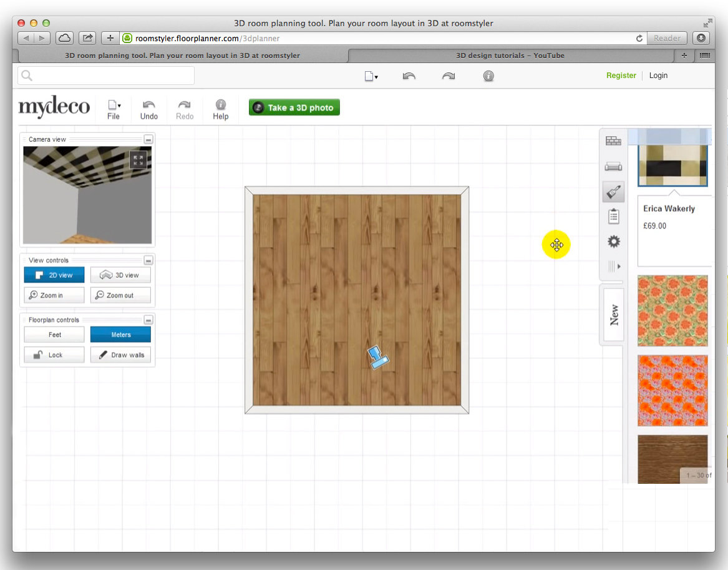This screenshot has width=728, height=570.
Task: Open the clipboard shopping list icon
Action: [x=613, y=217]
